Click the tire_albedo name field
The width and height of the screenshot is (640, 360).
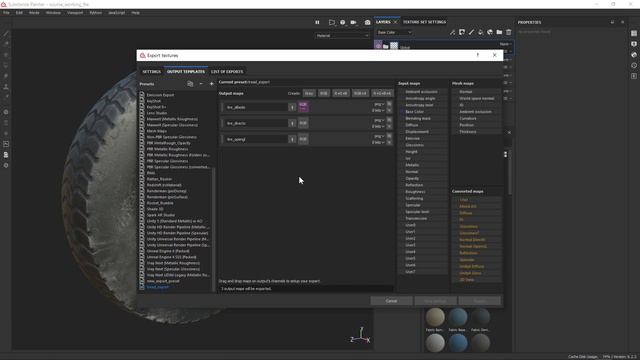[256, 107]
